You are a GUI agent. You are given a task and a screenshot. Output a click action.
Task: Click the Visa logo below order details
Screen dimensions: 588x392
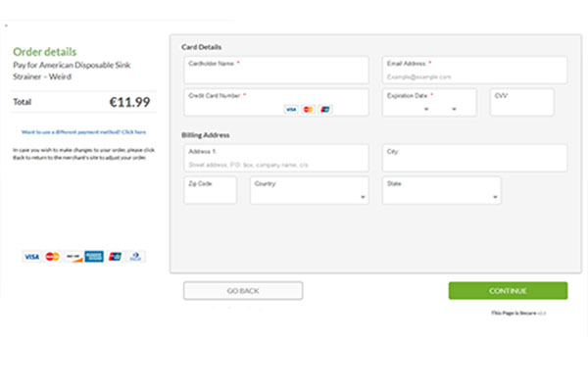click(x=32, y=257)
